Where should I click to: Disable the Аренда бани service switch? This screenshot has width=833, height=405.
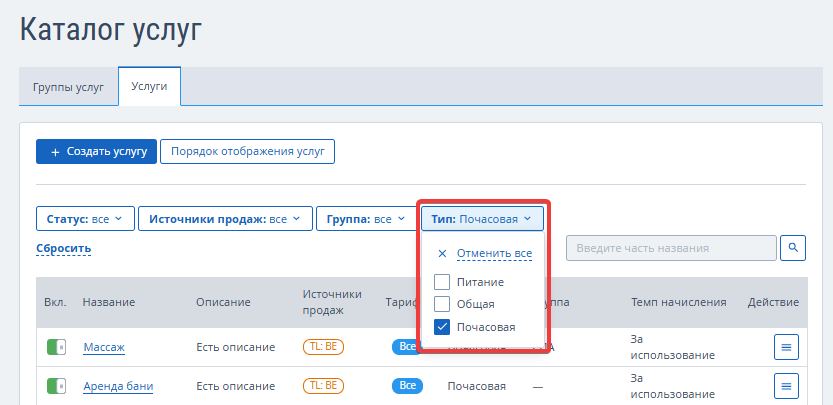[x=56, y=386]
